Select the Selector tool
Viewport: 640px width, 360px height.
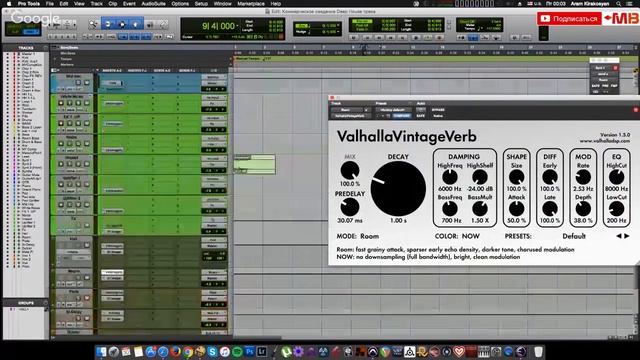click(x=122, y=24)
